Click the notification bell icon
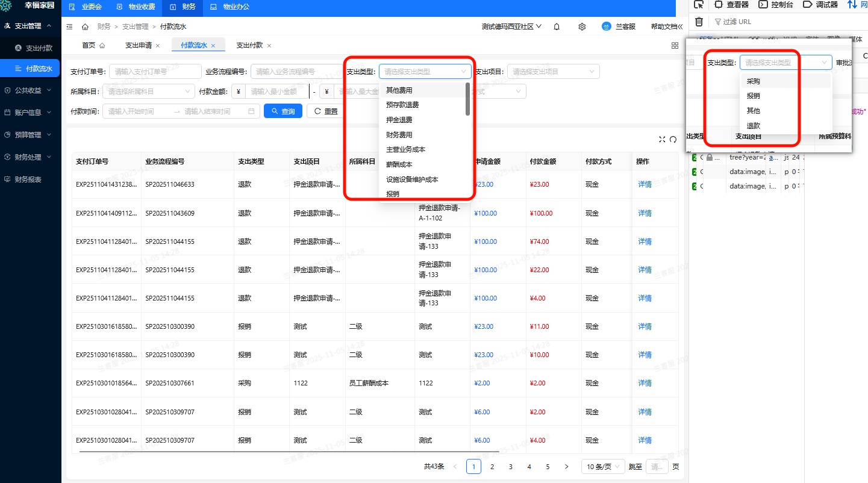 pyautogui.click(x=557, y=26)
